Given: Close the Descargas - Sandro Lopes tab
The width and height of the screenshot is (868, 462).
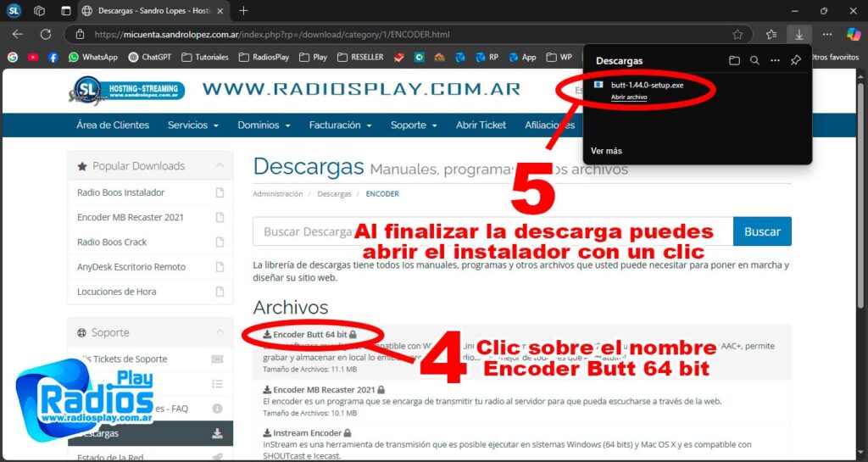Looking at the screenshot, I should [220, 10].
